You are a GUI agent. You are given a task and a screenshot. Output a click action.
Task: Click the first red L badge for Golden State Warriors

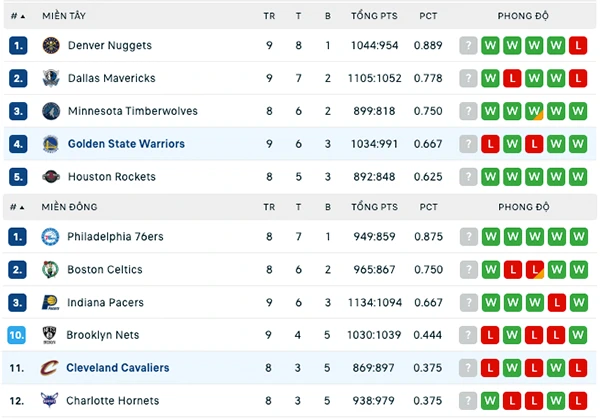tap(490, 144)
